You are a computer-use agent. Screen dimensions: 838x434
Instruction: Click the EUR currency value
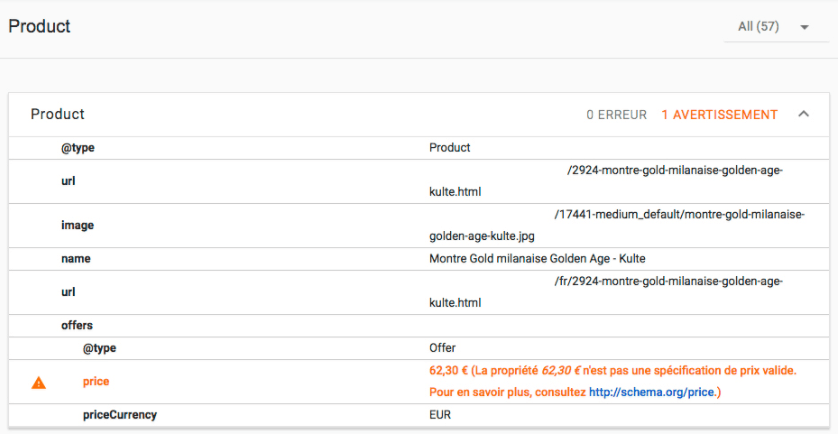click(x=440, y=415)
